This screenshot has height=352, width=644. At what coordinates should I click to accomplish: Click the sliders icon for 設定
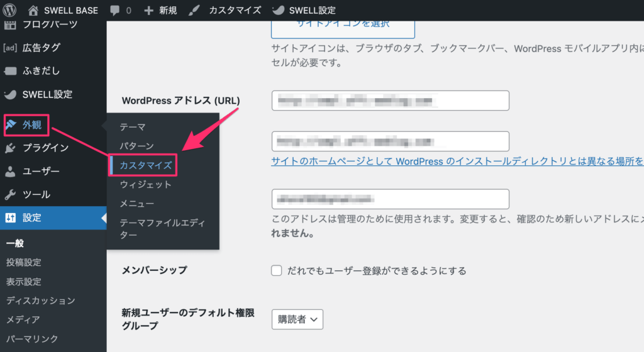[10, 218]
